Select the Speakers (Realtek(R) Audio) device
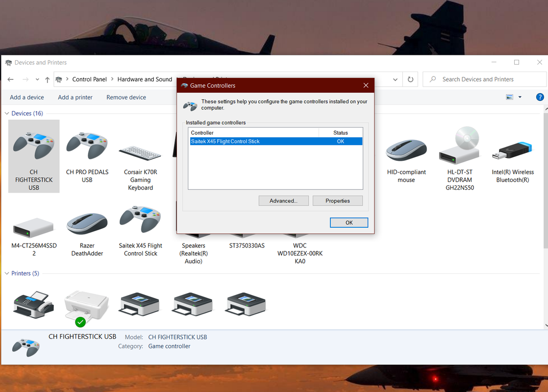Image resolution: width=548 pixels, height=392 pixels. tap(193, 253)
